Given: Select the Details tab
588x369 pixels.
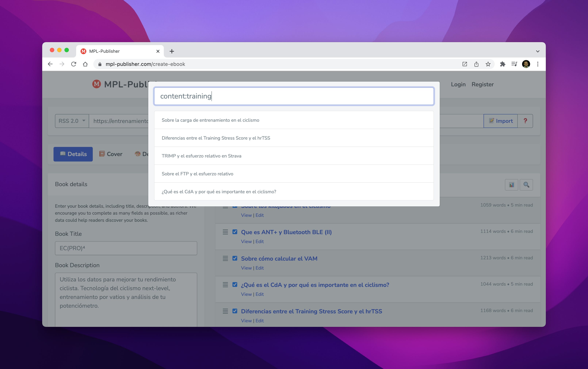Looking at the screenshot, I should 73,154.
